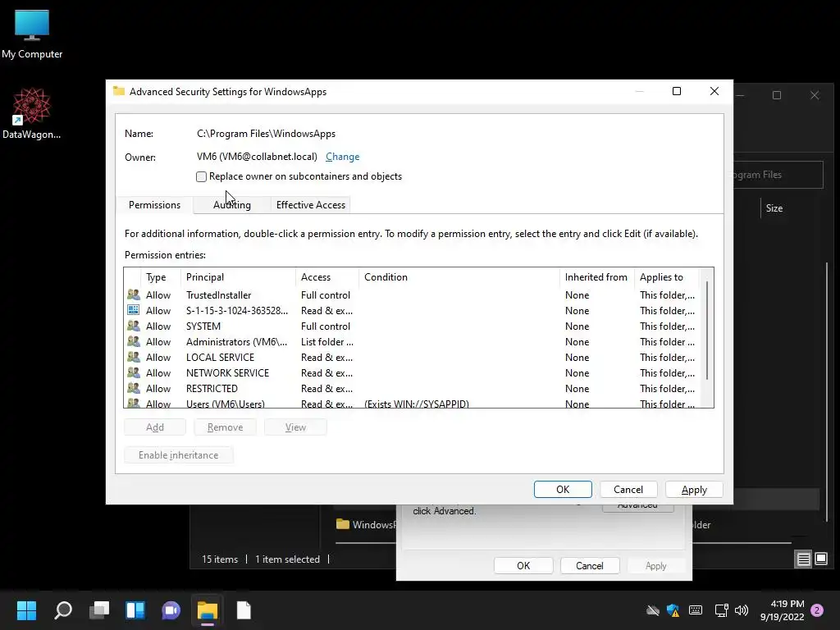Click Apply in Advanced Security Settings
This screenshot has width=840, height=630.
point(694,489)
